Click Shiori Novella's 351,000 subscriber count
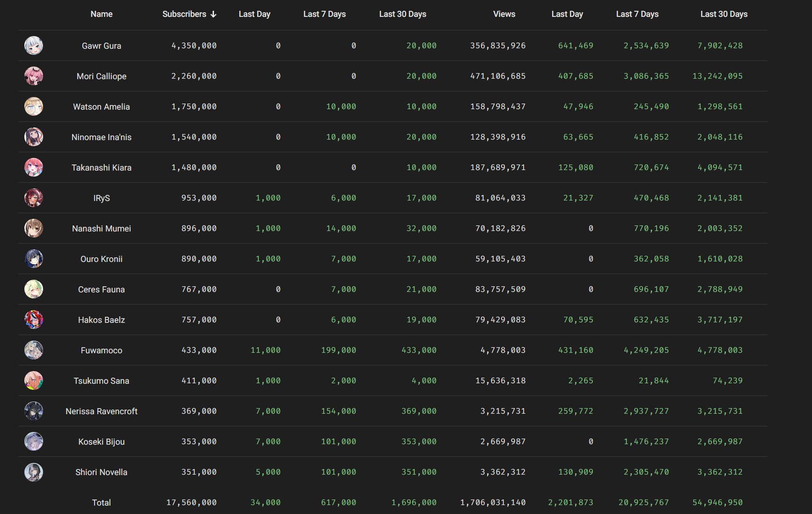Screen dimensions: 812x514 coord(199,472)
